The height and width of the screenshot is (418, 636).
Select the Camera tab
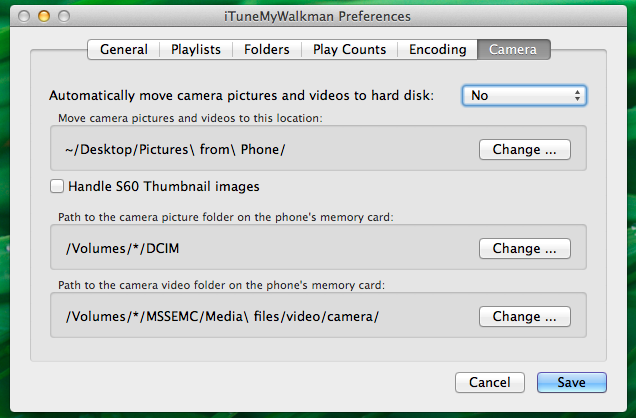[x=513, y=49]
